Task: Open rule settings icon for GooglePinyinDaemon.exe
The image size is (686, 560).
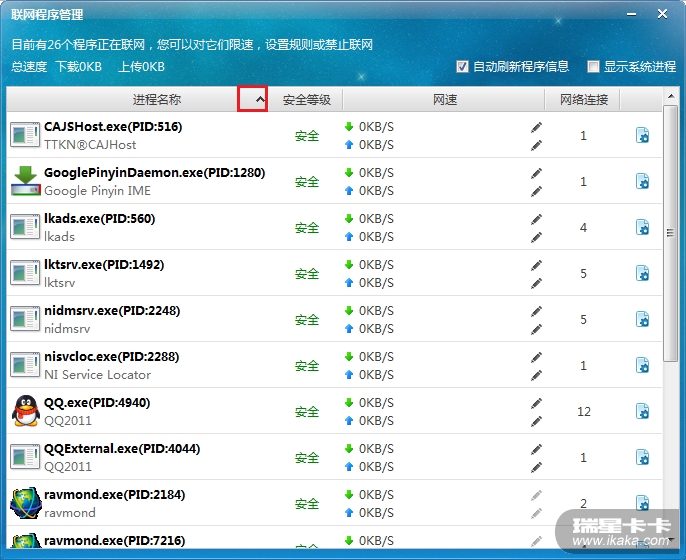Action: [x=642, y=182]
